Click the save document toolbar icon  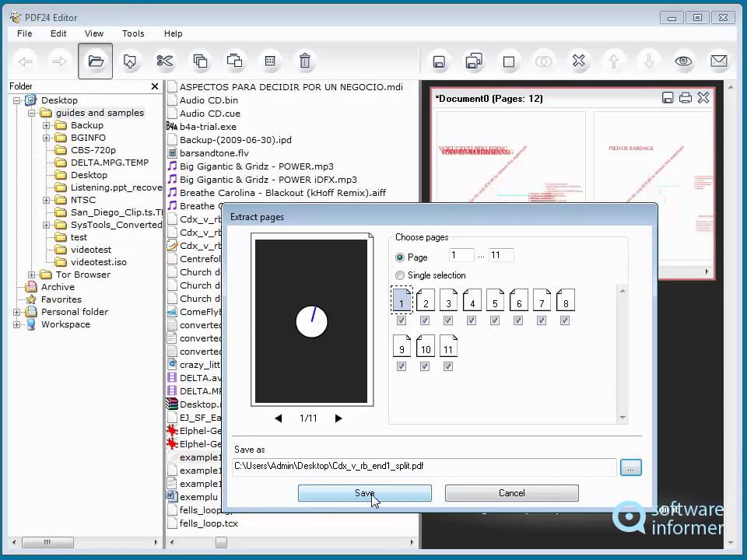[439, 61]
